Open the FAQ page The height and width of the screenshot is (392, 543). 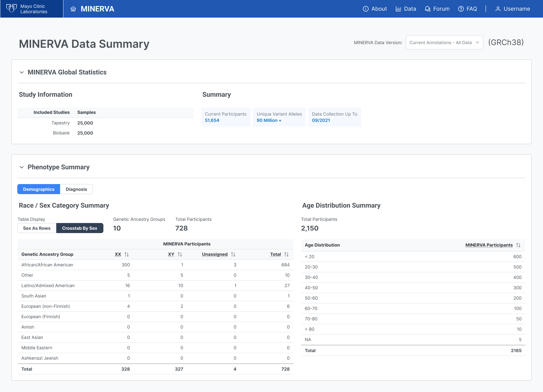468,9
